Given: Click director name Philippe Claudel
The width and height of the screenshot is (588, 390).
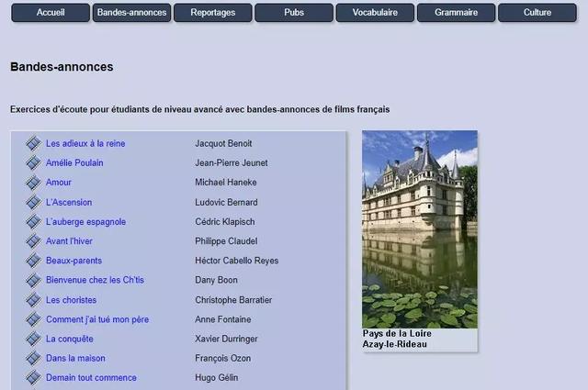Looking at the screenshot, I should (226, 241).
